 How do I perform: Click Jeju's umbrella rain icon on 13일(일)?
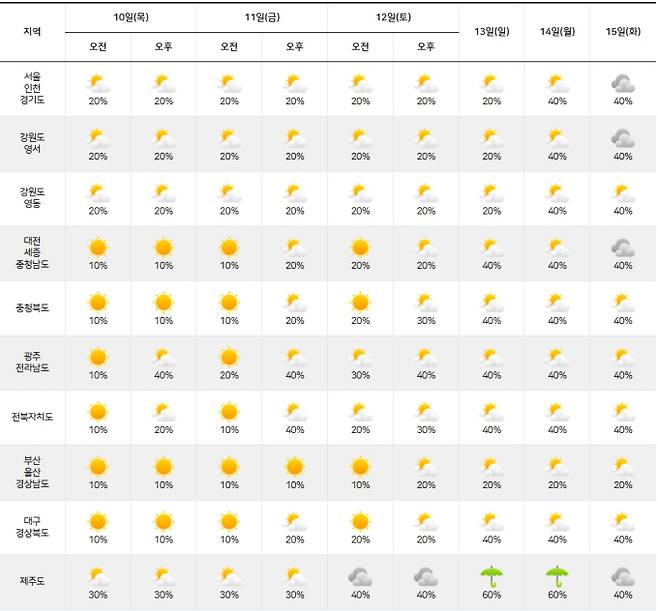pos(491,577)
